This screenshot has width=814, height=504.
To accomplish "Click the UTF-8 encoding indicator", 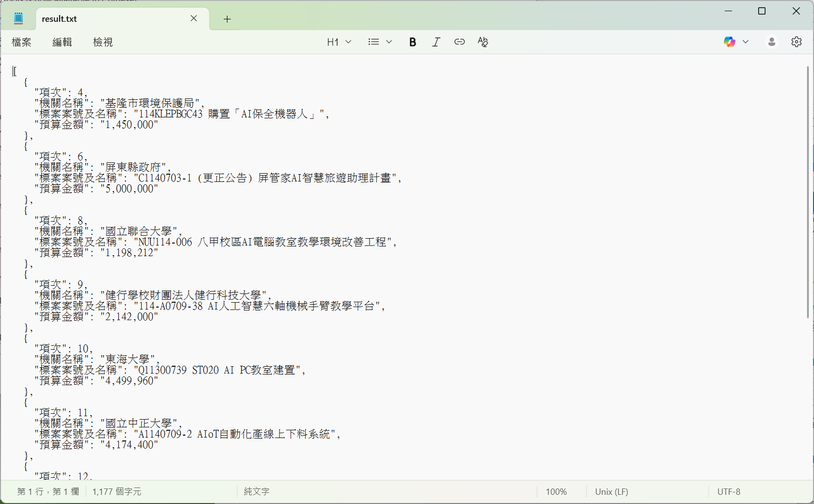I will tap(729, 492).
